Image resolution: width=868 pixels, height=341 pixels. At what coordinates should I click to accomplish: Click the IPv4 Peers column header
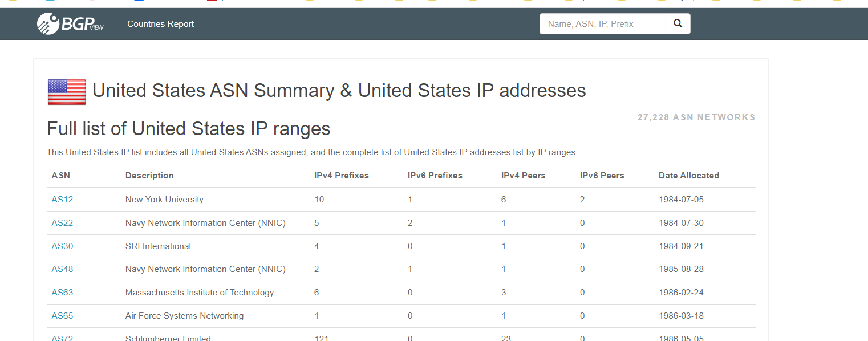(524, 176)
